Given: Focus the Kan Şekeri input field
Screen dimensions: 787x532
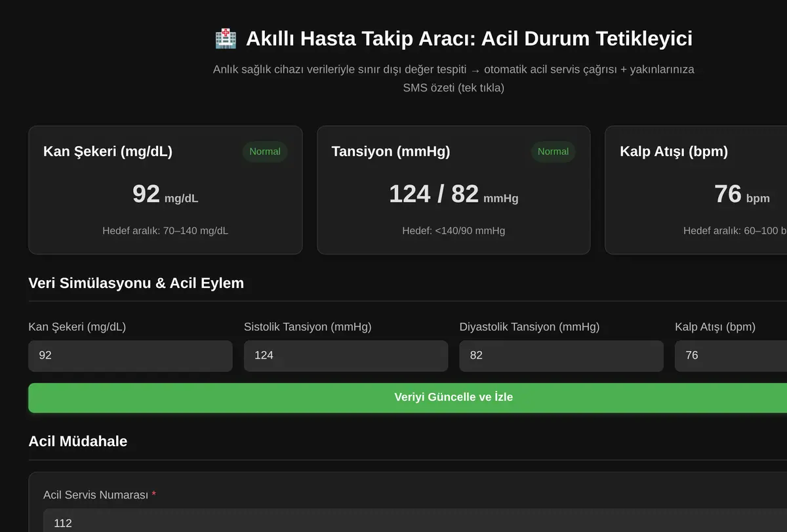Looking at the screenshot, I should pyautogui.click(x=131, y=356).
